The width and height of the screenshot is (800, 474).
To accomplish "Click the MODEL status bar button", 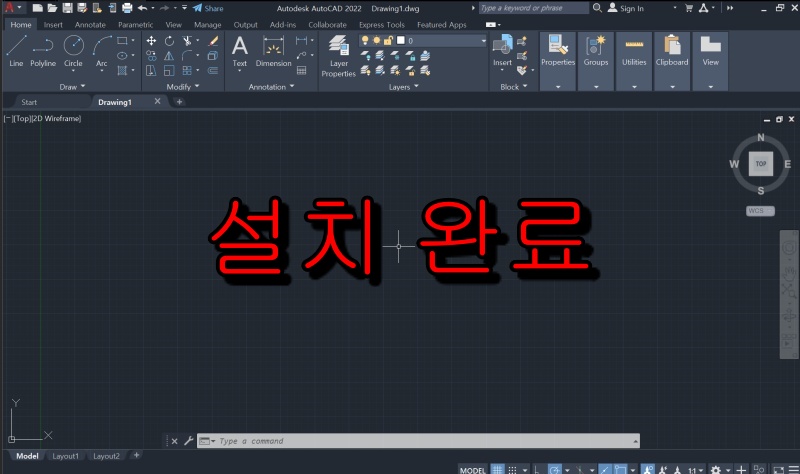I will click(472, 470).
